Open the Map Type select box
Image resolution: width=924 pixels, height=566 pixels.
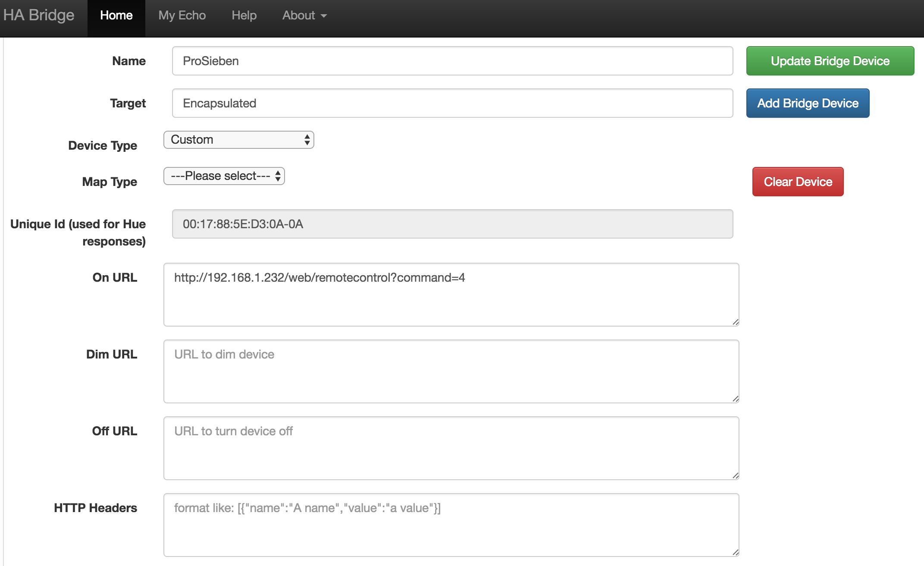pos(224,176)
